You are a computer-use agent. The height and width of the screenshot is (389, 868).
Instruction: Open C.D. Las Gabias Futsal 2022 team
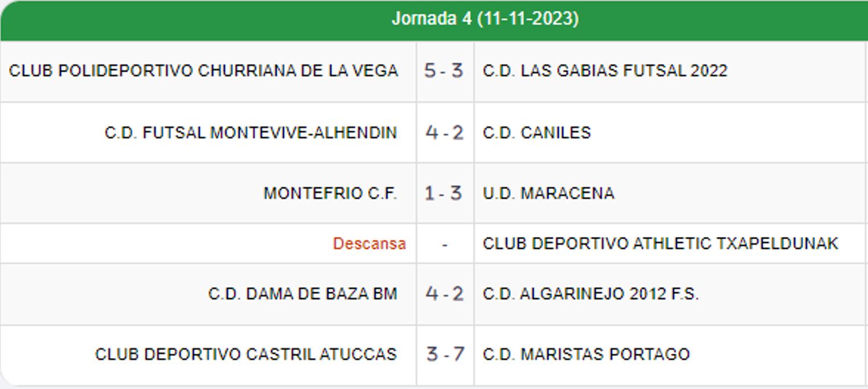605,71
